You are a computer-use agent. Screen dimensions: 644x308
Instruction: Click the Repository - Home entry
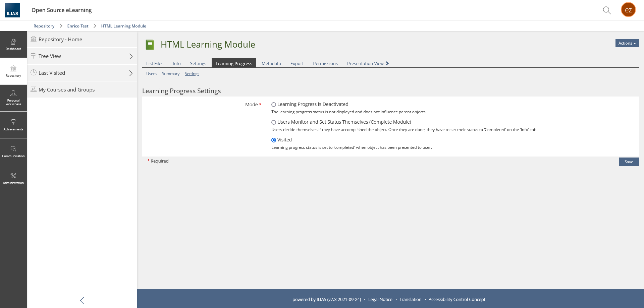82,39
